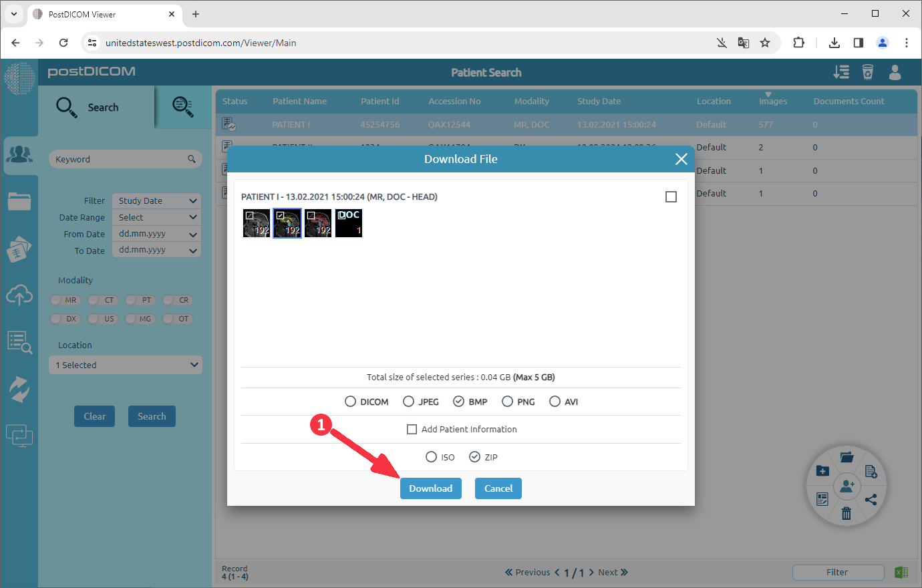Open the recycle bin in the top bar
Viewport: 922px width, 588px height.
click(x=868, y=72)
